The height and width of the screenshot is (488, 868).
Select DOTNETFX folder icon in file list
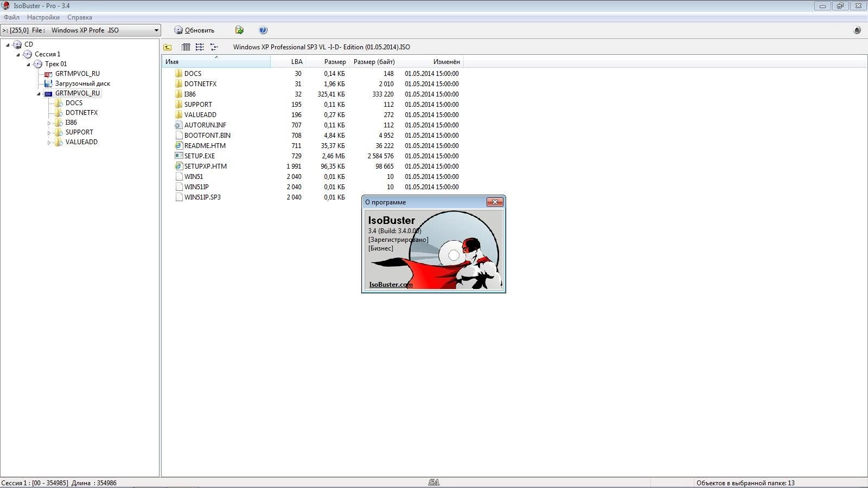[179, 84]
